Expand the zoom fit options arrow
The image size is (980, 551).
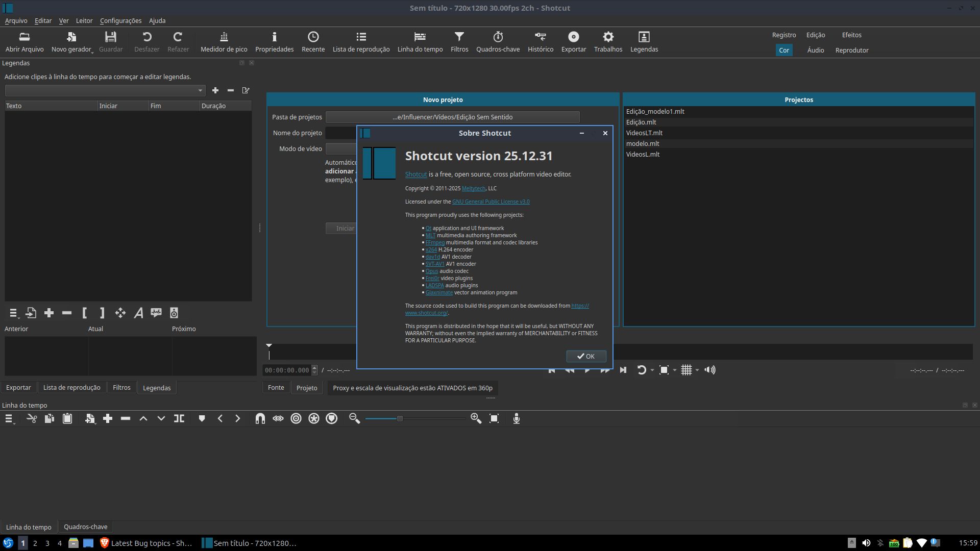pos(675,370)
